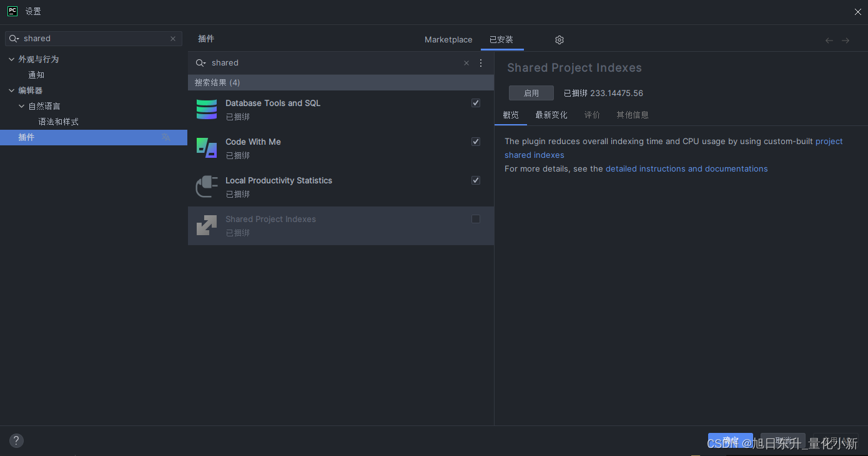Open the plugins gear settings menu
Image resolution: width=868 pixels, height=456 pixels.
tap(560, 40)
